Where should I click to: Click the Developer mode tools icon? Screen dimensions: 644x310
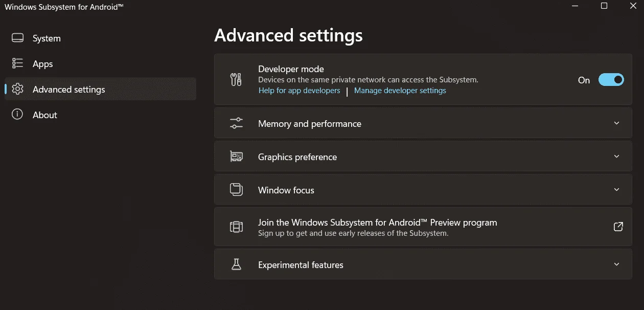point(236,80)
